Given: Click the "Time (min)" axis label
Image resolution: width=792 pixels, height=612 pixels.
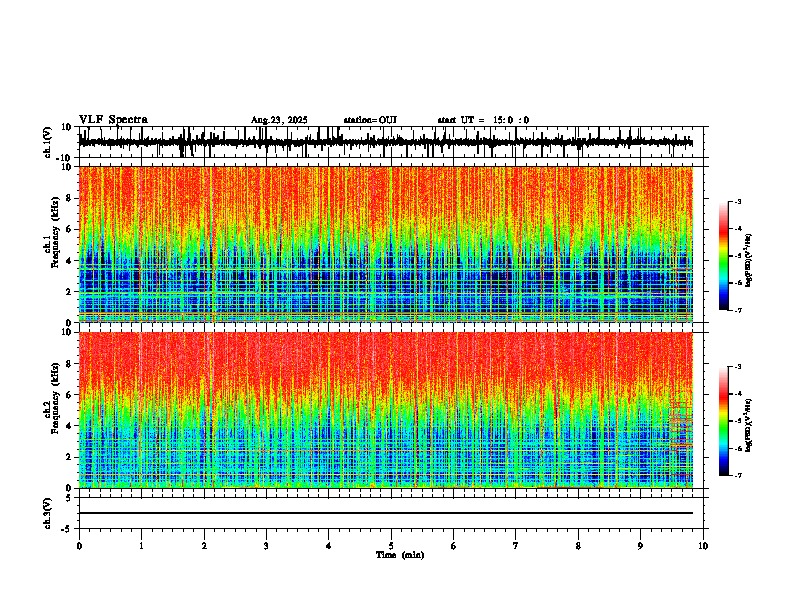Looking at the screenshot, I should 400,555.
